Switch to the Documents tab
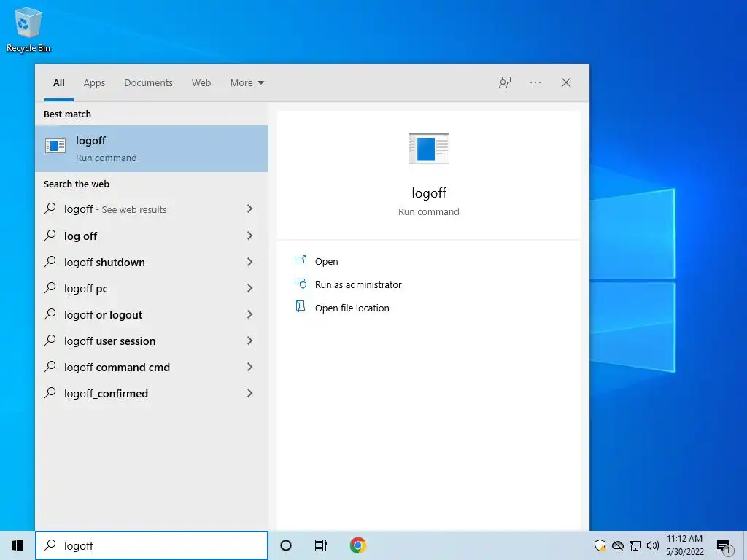The height and width of the screenshot is (560, 747). (x=149, y=83)
